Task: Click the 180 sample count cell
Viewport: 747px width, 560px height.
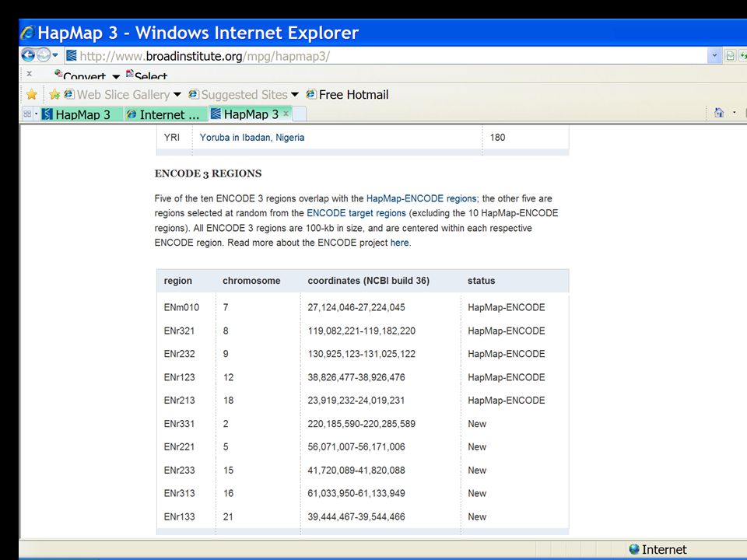Action: coord(497,138)
